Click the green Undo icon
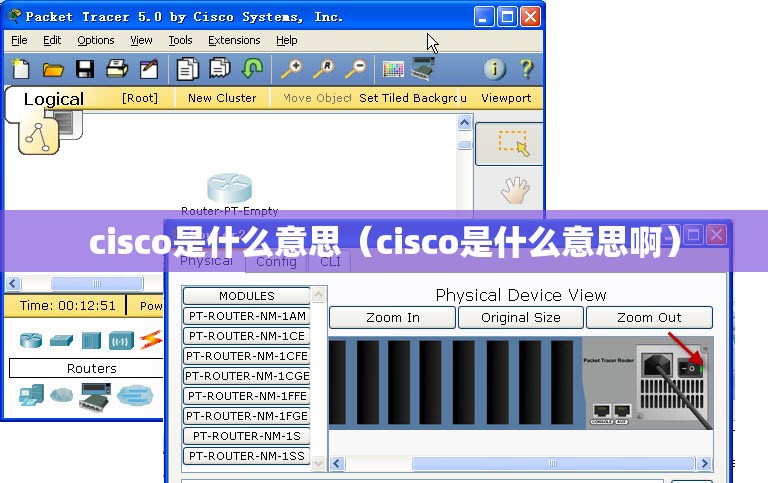 pyautogui.click(x=252, y=68)
